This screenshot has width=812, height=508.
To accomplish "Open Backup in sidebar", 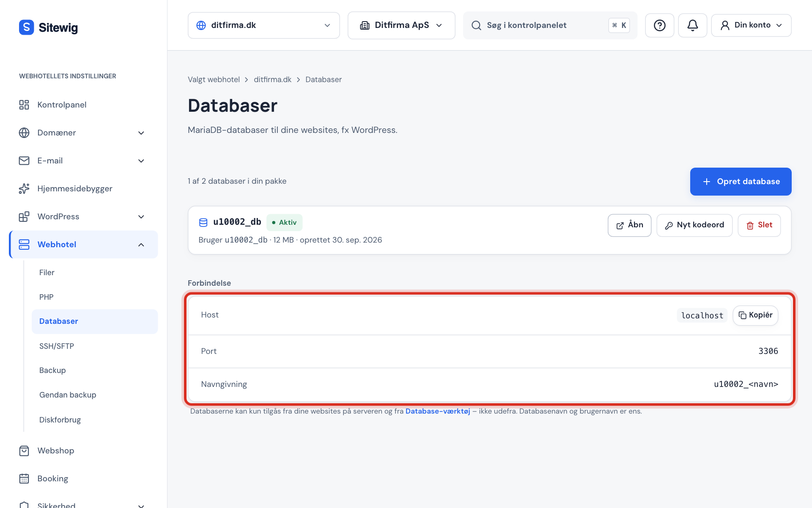I will [52, 370].
